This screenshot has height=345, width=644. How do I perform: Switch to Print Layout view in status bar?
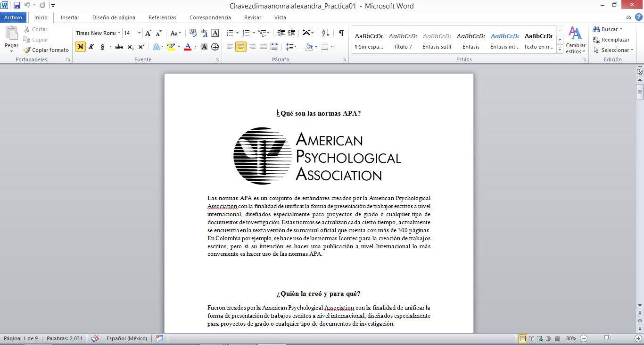click(x=523, y=338)
